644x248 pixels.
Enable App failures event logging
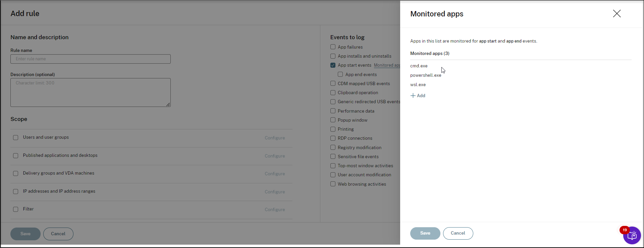(x=333, y=47)
